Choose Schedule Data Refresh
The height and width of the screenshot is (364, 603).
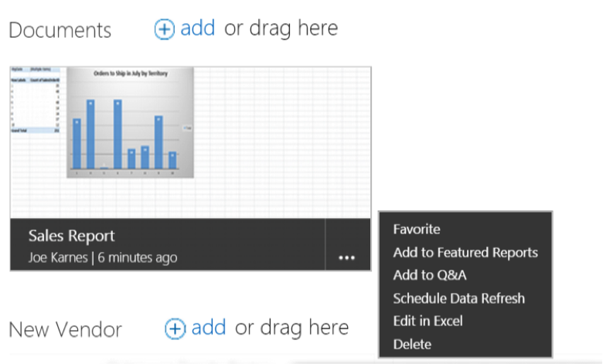(x=458, y=298)
